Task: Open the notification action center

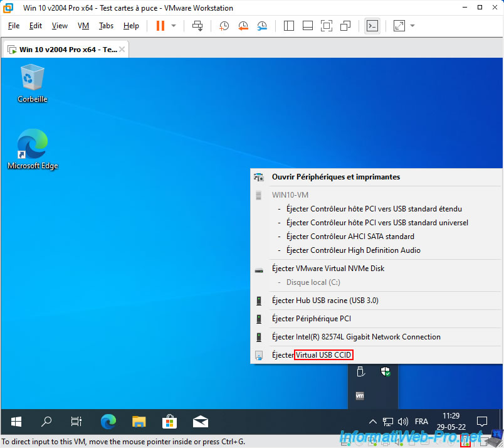Action: pyautogui.click(x=482, y=422)
